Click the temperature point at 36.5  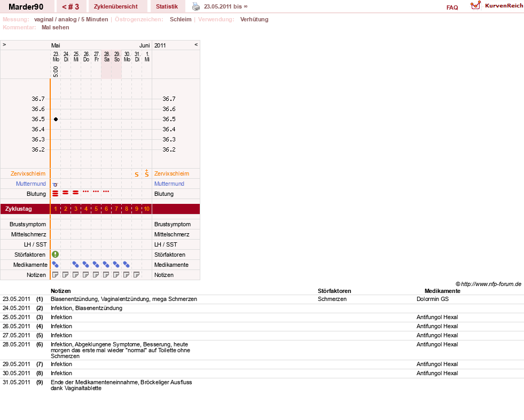pos(56,119)
